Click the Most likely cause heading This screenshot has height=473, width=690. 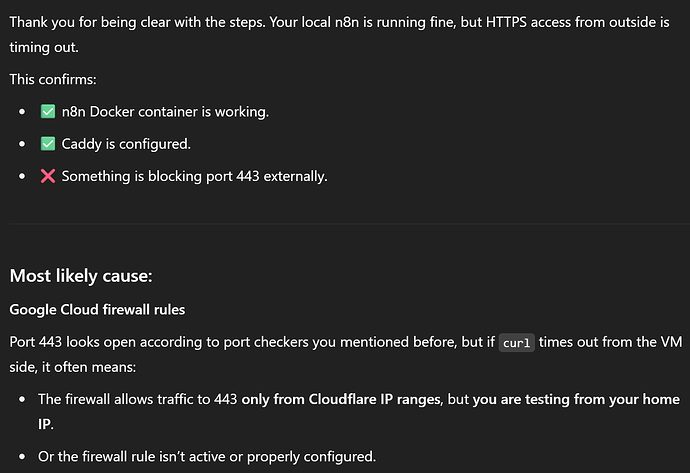coord(81,276)
